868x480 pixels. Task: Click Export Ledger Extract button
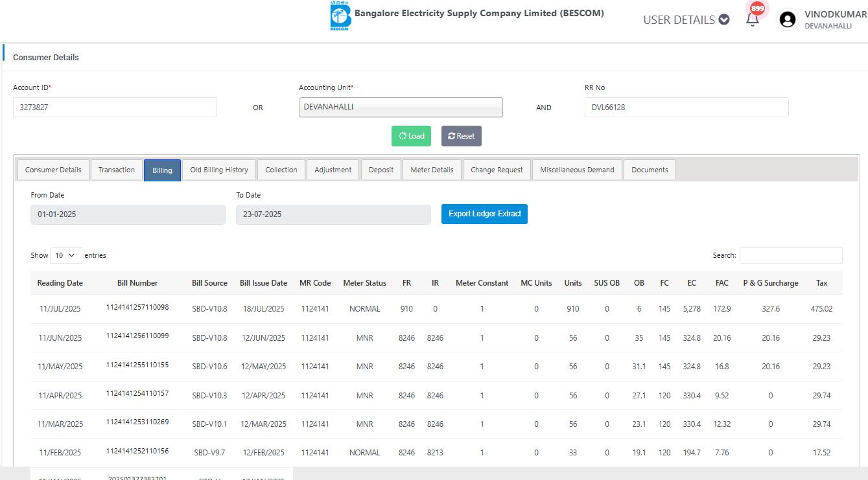pos(484,214)
